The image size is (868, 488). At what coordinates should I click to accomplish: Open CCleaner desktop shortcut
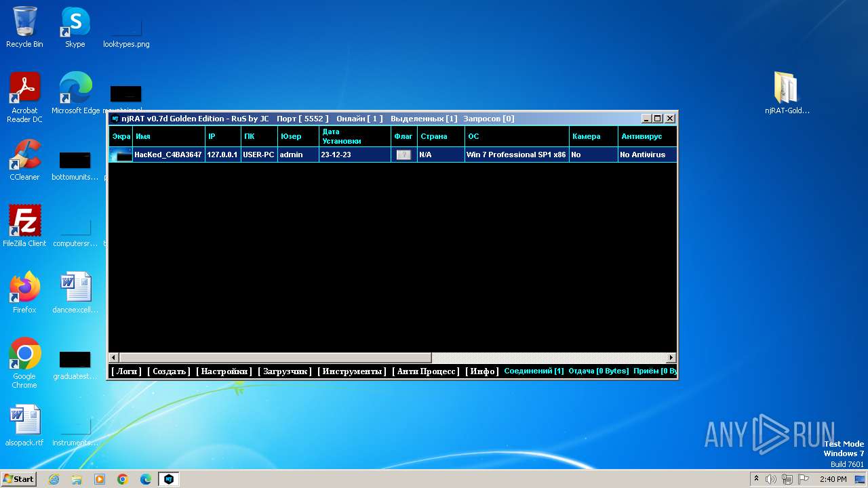click(24, 160)
